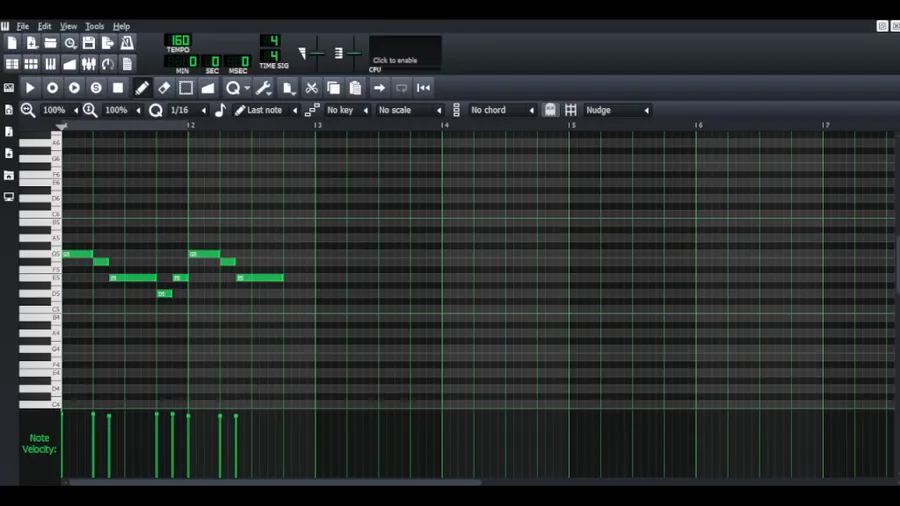This screenshot has height=506, width=900.
Task: Select the Draw mode pencil
Action: (x=142, y=88)
